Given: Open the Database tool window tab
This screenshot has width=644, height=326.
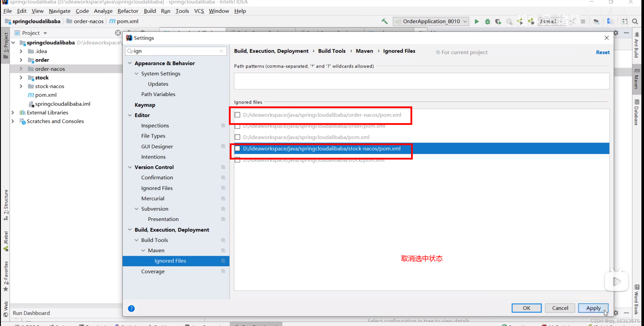Looking at the screenshot, I should pos(636,112).
